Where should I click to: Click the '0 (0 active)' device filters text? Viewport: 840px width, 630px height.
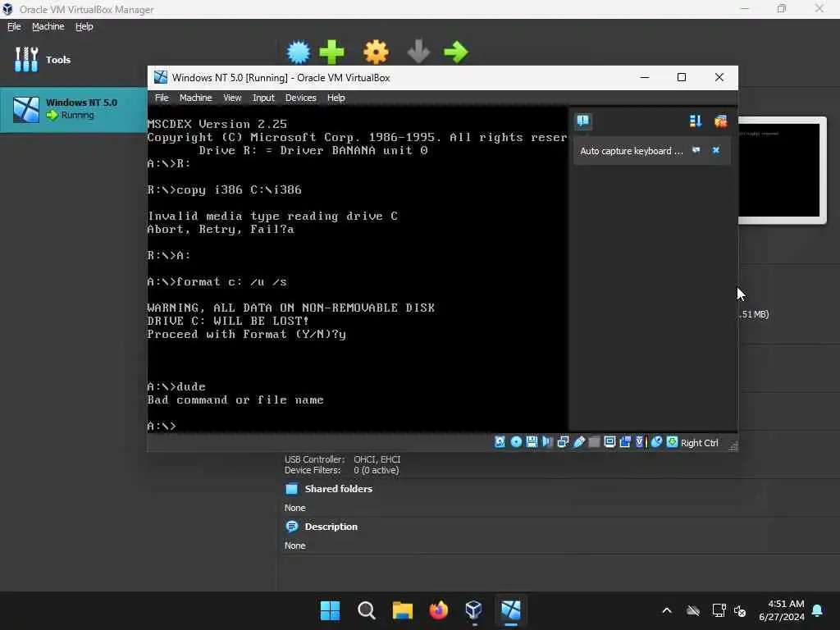[x=376, y=470]
